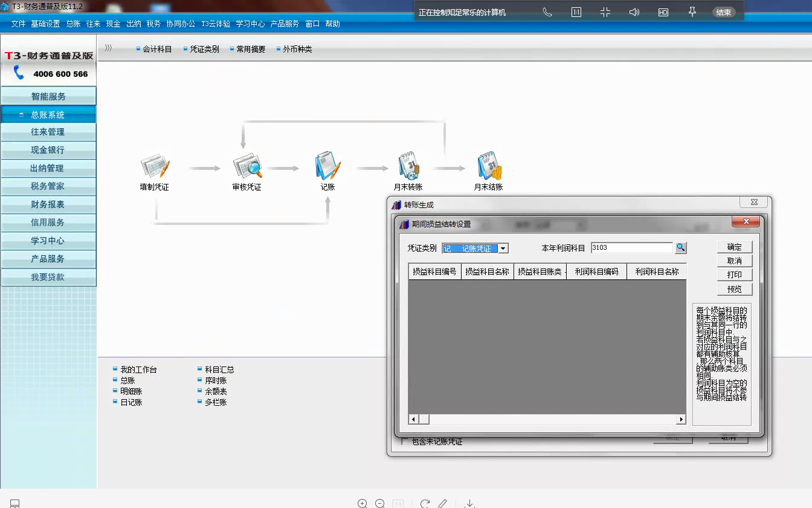Open the 文件 menu
Screen dimensions: 812x508
pyautogui.click(x=18, y=24)
